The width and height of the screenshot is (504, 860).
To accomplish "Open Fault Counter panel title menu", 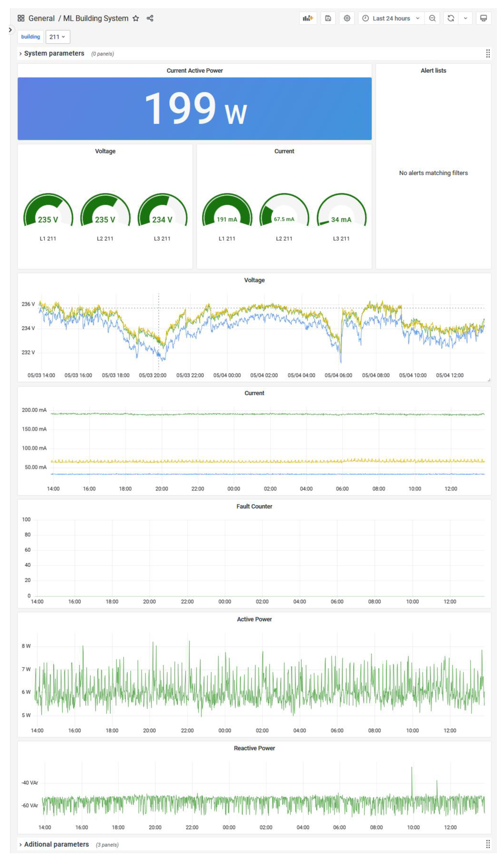I will coord(254,506).
